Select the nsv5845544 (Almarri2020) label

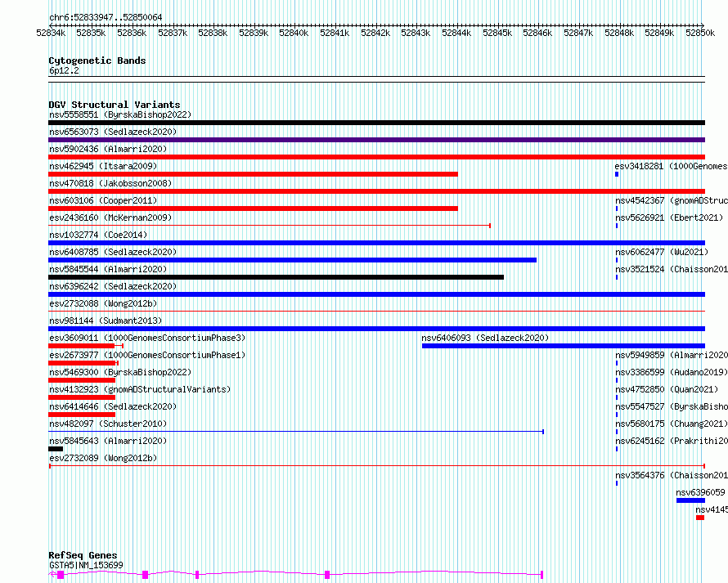108,269
